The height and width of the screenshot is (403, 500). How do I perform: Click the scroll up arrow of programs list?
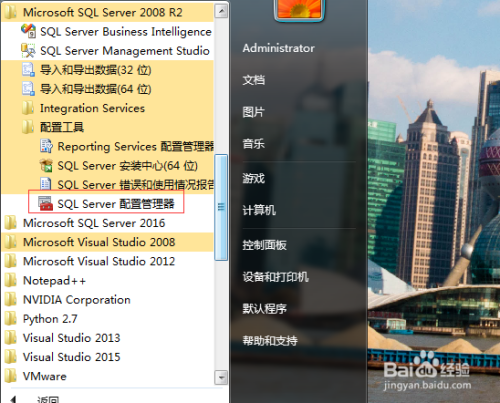coord(221,11)
